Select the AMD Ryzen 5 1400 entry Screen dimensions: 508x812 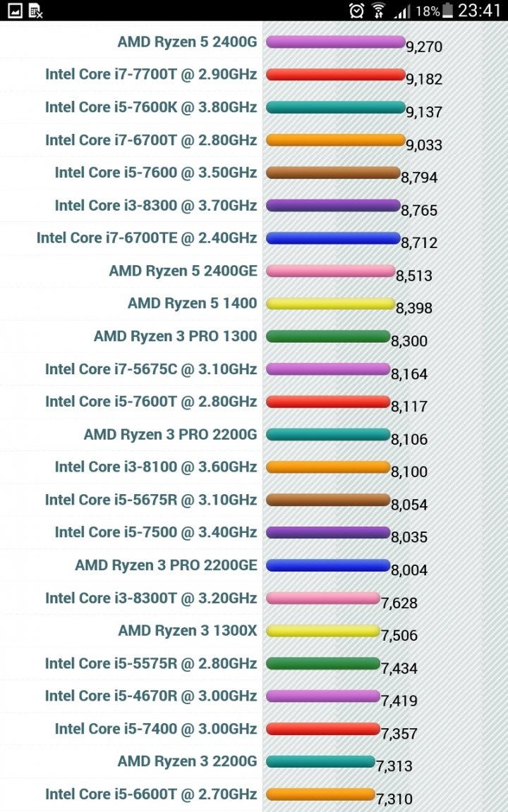[193, 303]
